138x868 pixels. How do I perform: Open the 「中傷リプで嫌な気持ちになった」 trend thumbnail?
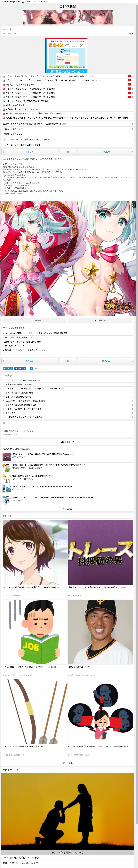click(101, 711)
